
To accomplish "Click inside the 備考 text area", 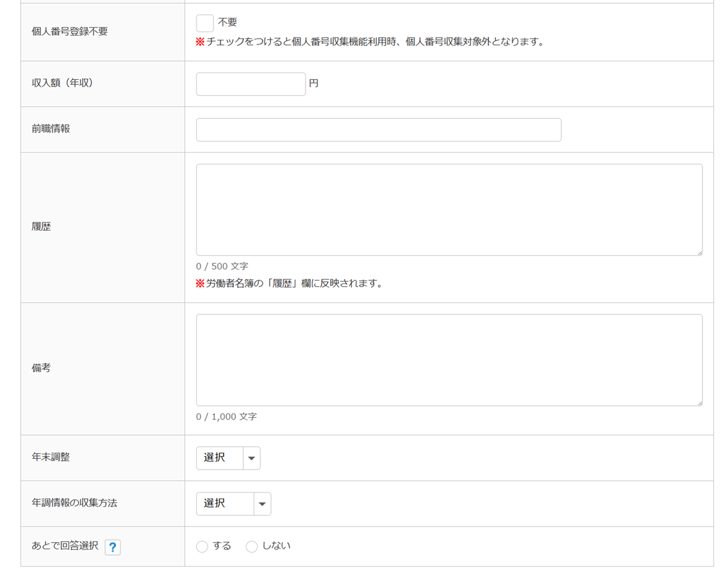I will [449, 360].
